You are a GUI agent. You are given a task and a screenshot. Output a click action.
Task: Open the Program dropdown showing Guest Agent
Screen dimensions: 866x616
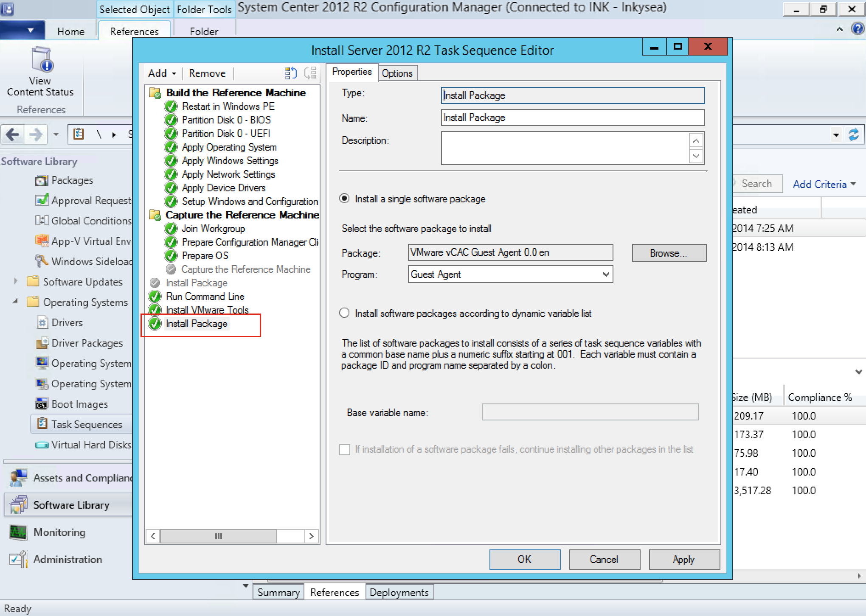pos(606,274)
